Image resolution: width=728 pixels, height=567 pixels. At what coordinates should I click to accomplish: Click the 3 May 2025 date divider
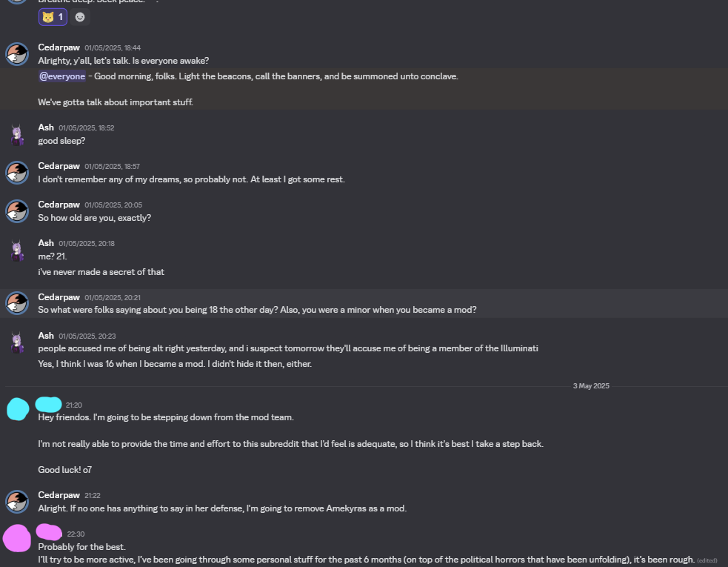(591, 386)
